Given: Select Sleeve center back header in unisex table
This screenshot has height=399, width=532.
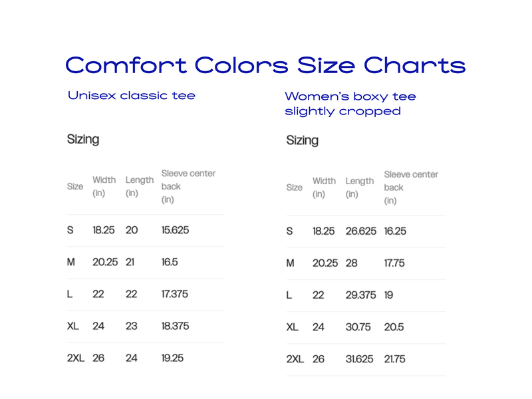Looking at the screenshot, I should point(188,186).
